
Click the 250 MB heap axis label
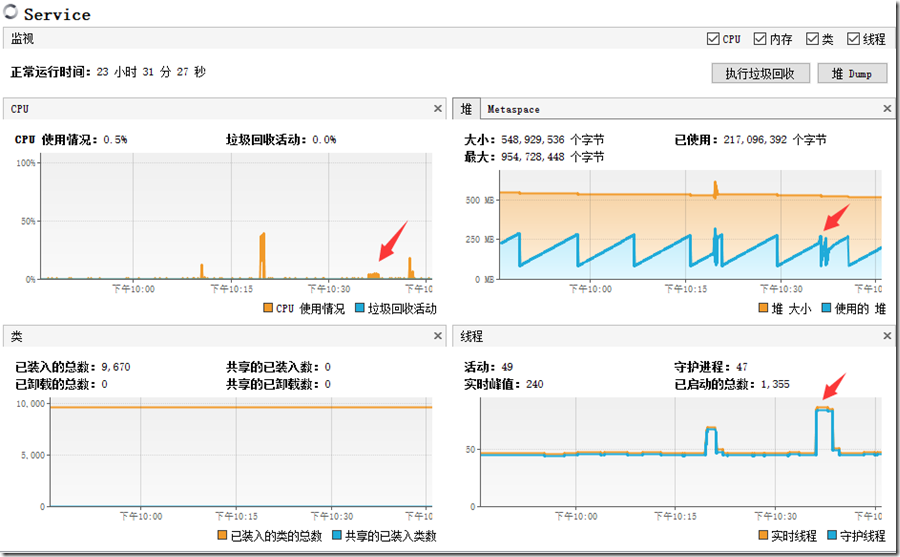pos(480,239)
